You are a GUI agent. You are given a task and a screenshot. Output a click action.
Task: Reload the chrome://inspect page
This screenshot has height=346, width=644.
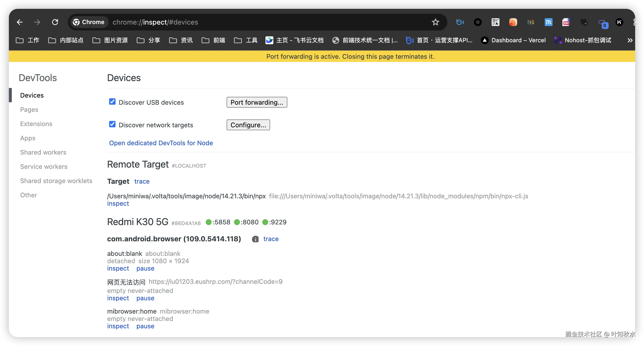tap(55, 22)
